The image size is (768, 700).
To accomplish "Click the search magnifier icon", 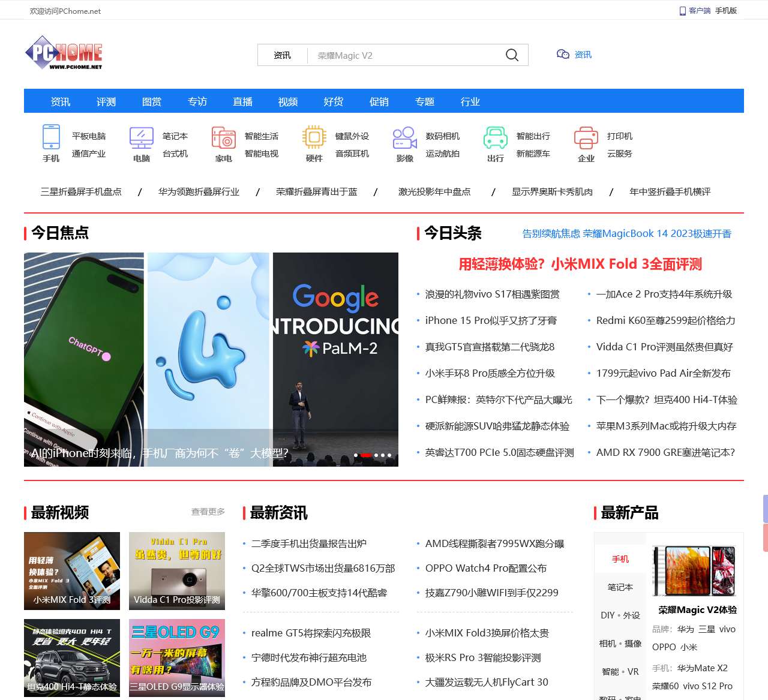I will pyautogui.click(x=512, y=55).
